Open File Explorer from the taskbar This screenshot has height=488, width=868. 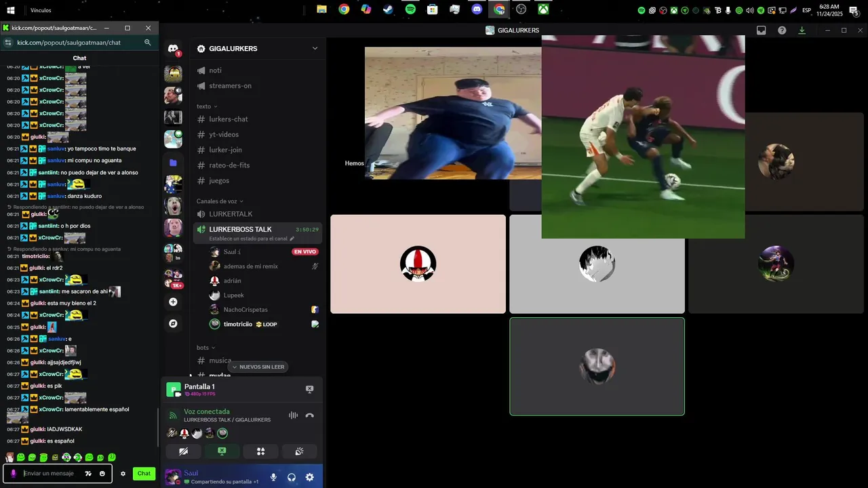coord(321,9)
